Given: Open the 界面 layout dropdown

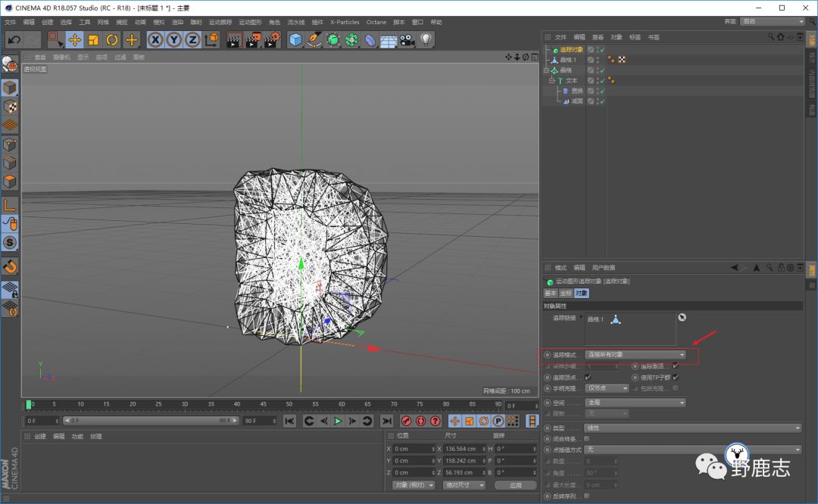Looking at the screenshot, I should pyautogui.click(x=772, y=21).
